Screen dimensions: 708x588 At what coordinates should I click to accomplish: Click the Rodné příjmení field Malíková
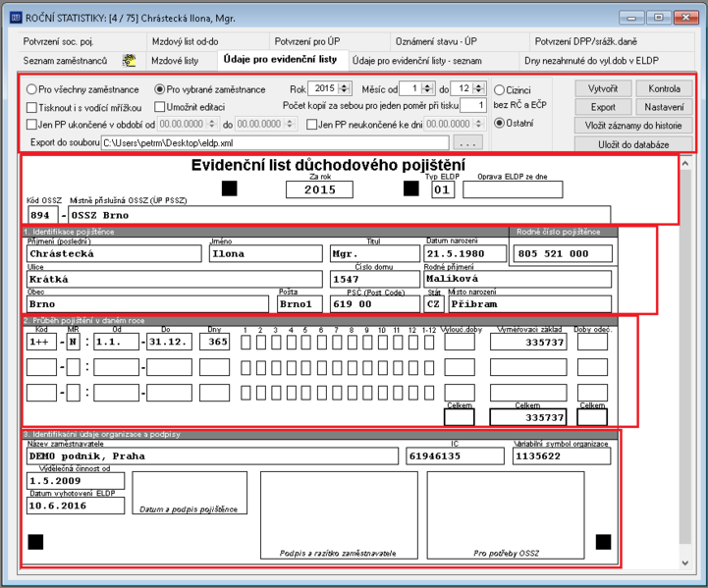517,279
